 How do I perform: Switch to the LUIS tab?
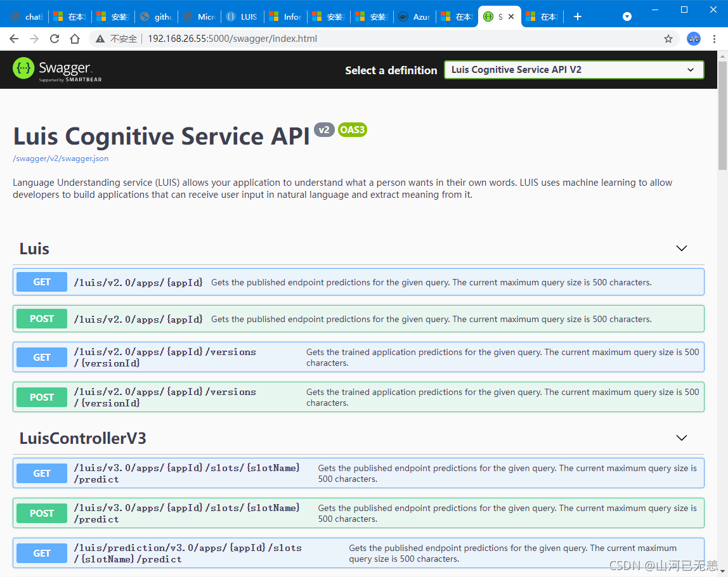242,16
